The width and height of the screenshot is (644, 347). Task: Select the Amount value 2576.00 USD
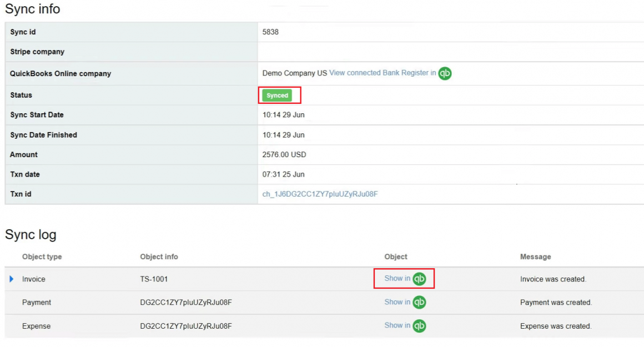285,154
